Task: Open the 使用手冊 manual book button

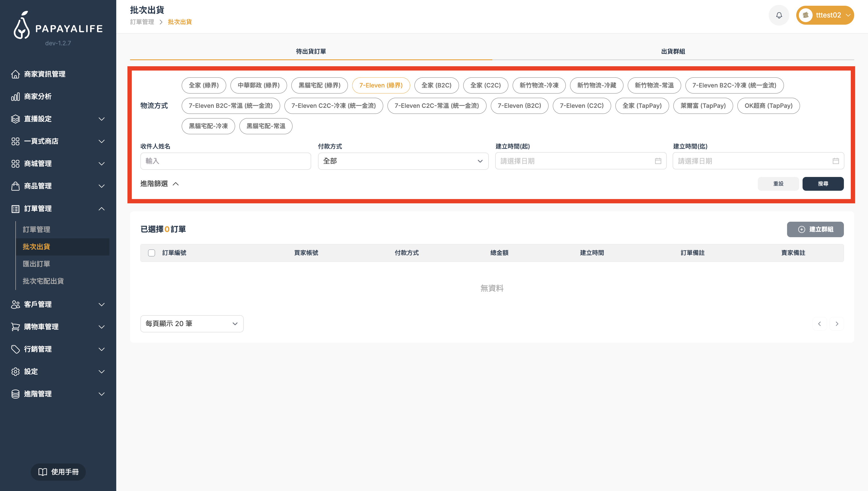Action: coord(58,472)
